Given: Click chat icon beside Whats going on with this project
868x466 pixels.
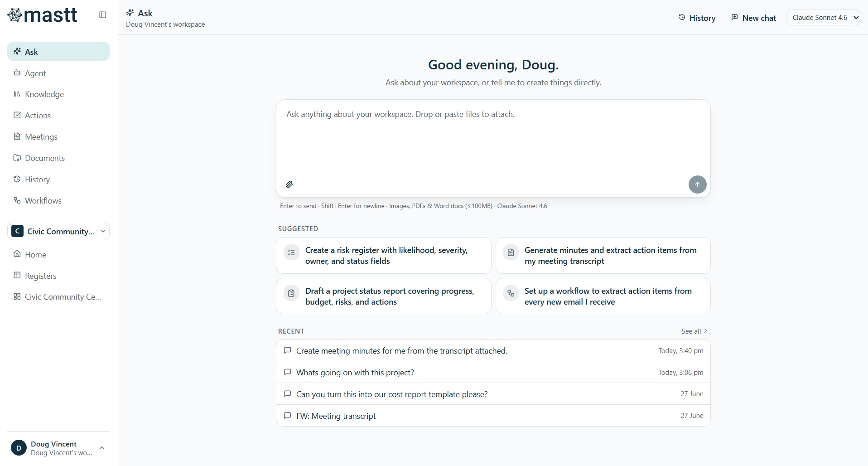Looking at the screenshot, I should (287, 372).
